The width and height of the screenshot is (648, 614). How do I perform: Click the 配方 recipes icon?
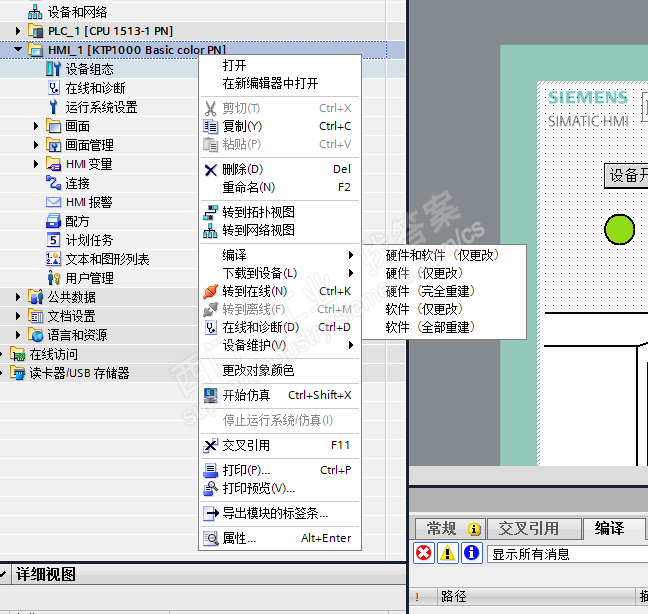(x=53, y=221)
